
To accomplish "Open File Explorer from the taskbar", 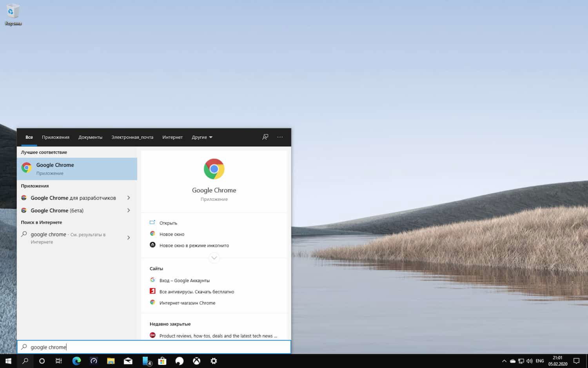I will click(x=111, y=361).
